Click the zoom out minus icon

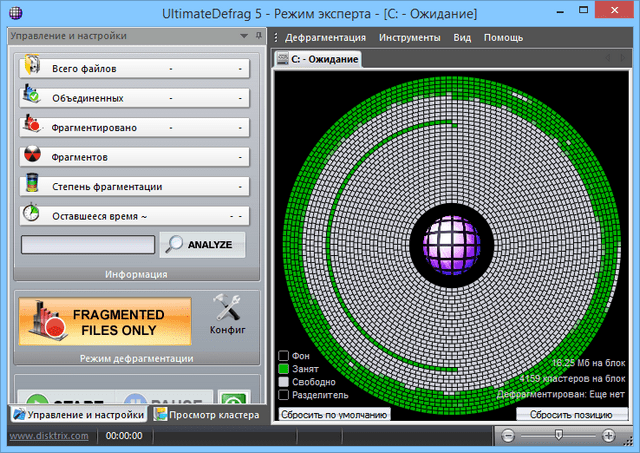[509, 436]
